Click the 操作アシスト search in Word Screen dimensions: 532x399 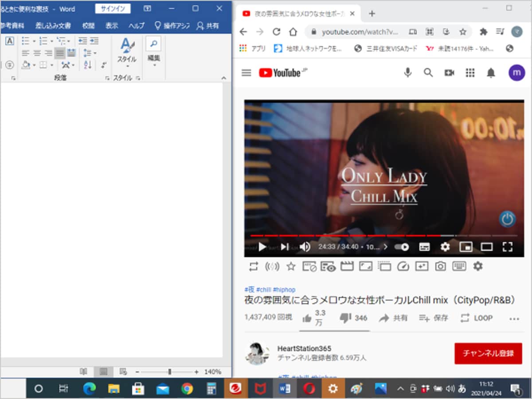click(x=172, y=26)
